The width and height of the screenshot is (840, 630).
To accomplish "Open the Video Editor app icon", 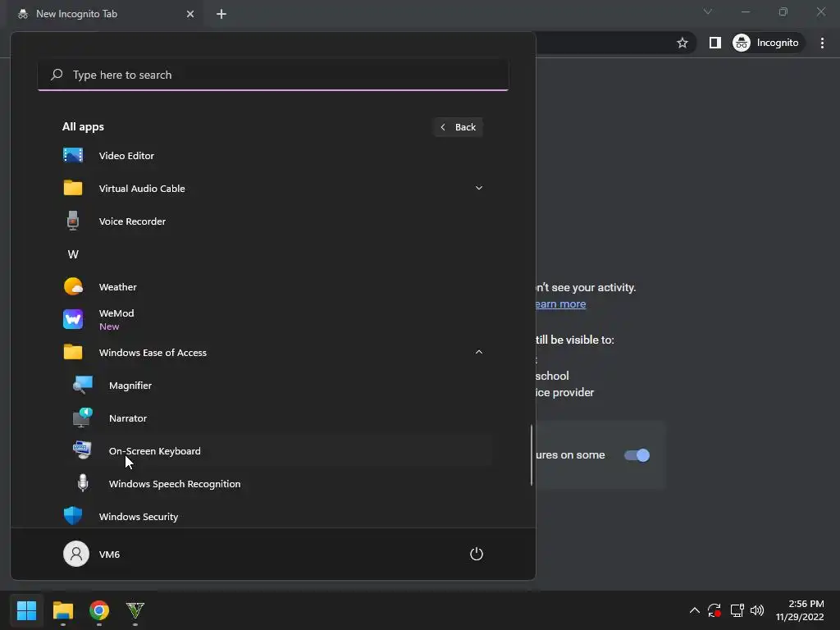I will (x=73, y=155).
